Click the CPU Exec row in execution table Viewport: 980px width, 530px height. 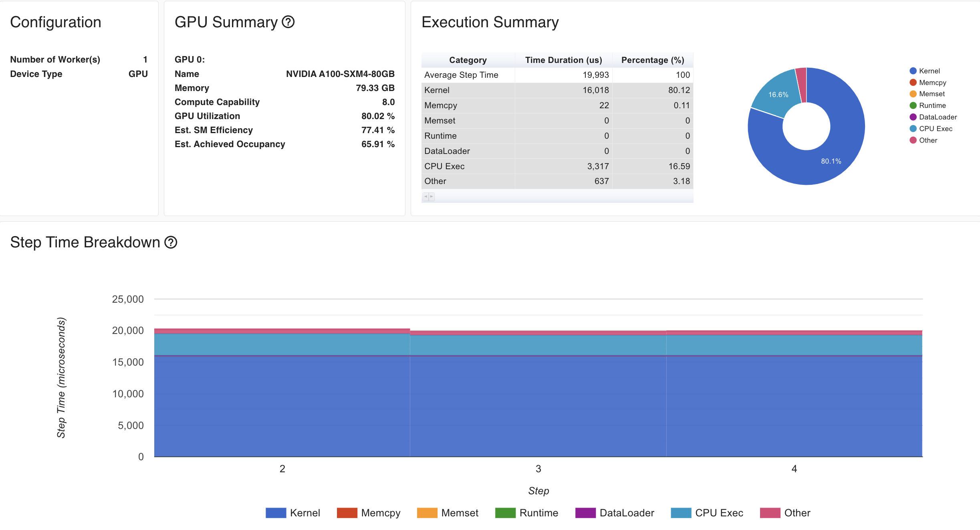pos(557,166)
